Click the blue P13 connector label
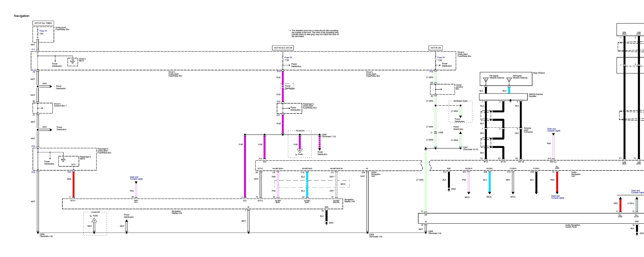Image resolution: width=644 pixels, height=257 pixels. pyautogui.click(x=279, y=72)
